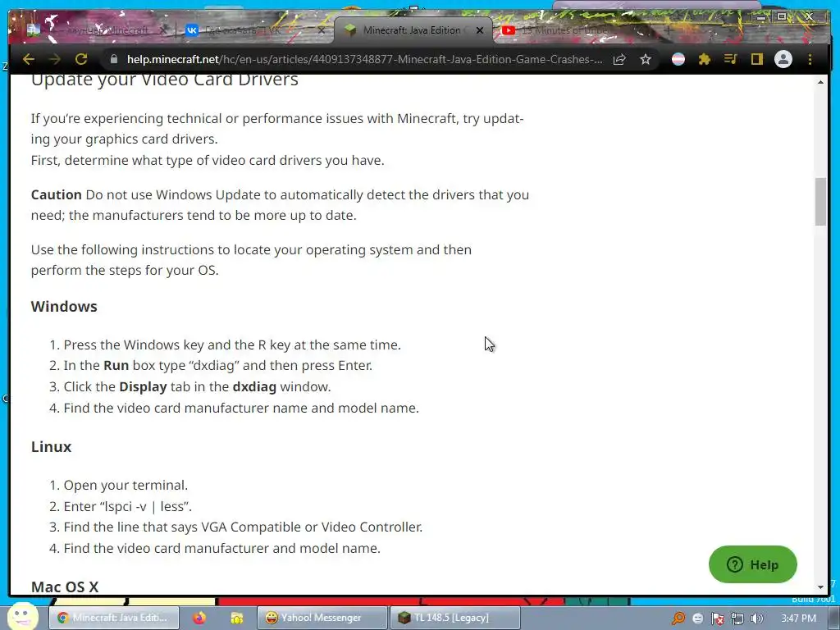Viewport: 840px width, 630px height.
Task: Open Yahoo! Messenger from the taskbar
Action: point(322,618)
